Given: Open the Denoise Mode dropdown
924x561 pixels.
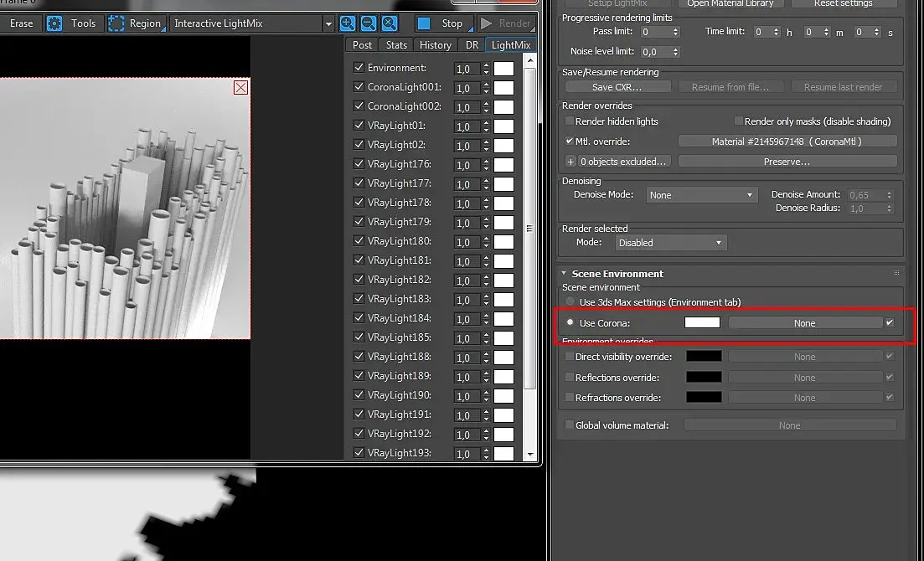Looking at the screenshot, I should [700, 195].
